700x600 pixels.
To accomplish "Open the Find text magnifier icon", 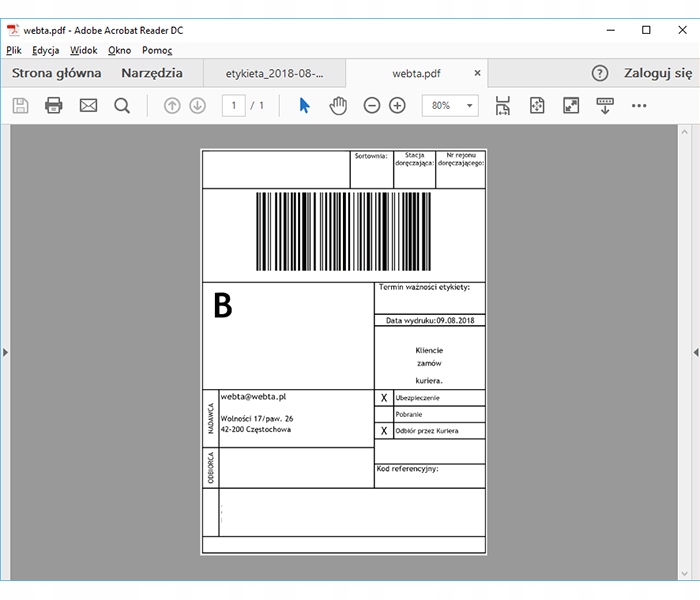I will pyautogui.click(x=122, y=106).
